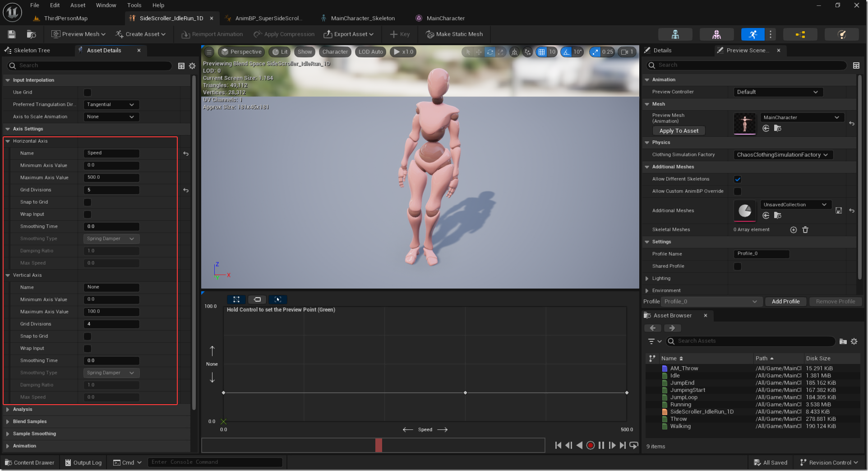Viewport: 868px width, 471px height.
Task: Open ChaosClothingSimulationFactory dropdown
Action: click(x=783, y=155)
